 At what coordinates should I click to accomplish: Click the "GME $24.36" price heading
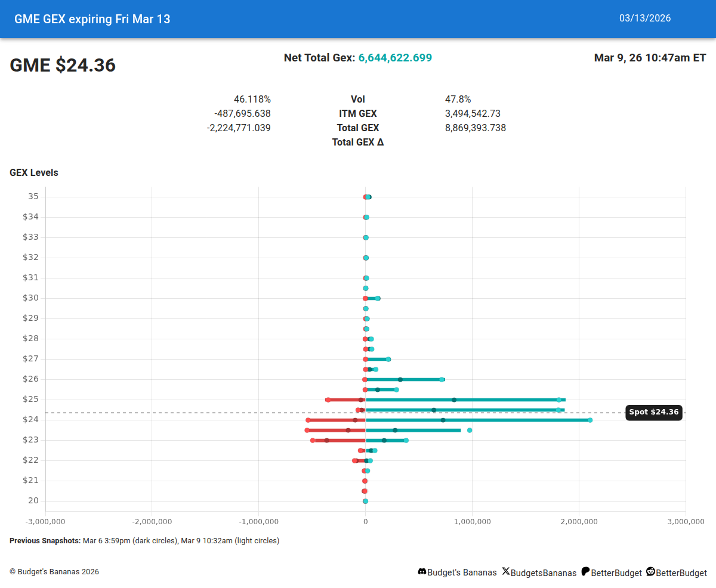tap(63, 65)
